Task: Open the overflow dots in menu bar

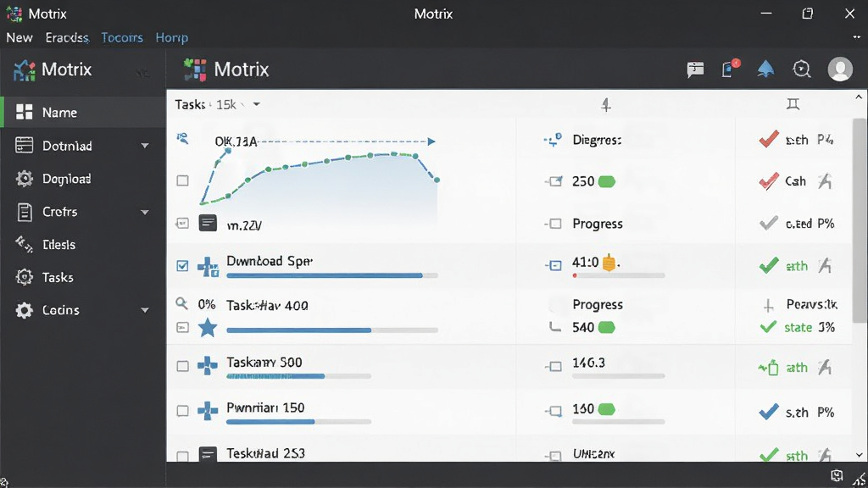Action: (x=856, y=37)
